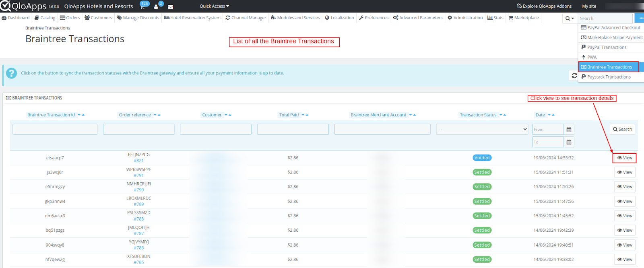View transaction js3wcj6r details
644x268 pixels.
(x=625, y=172)
